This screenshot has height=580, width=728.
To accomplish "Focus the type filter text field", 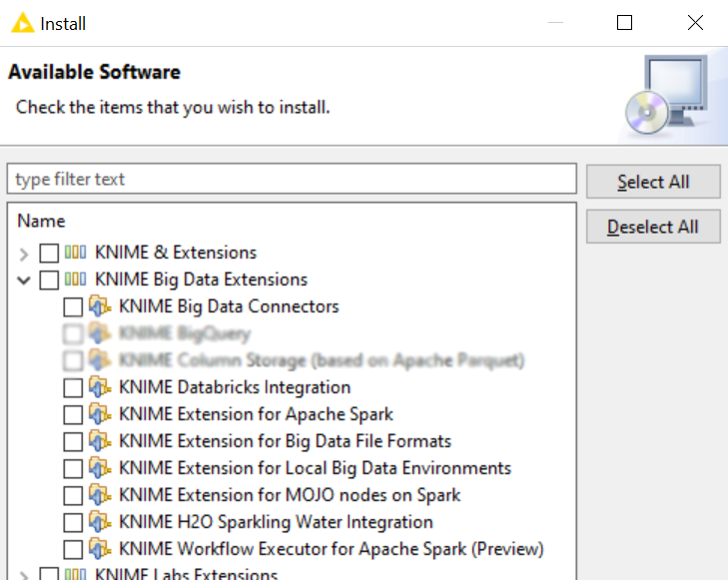I will [x=292, y=179].
